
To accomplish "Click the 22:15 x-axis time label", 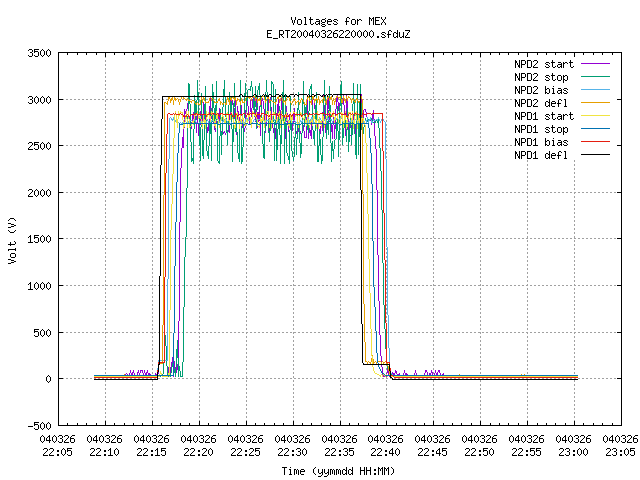I will pyautogui.click(x=151, y=453).
